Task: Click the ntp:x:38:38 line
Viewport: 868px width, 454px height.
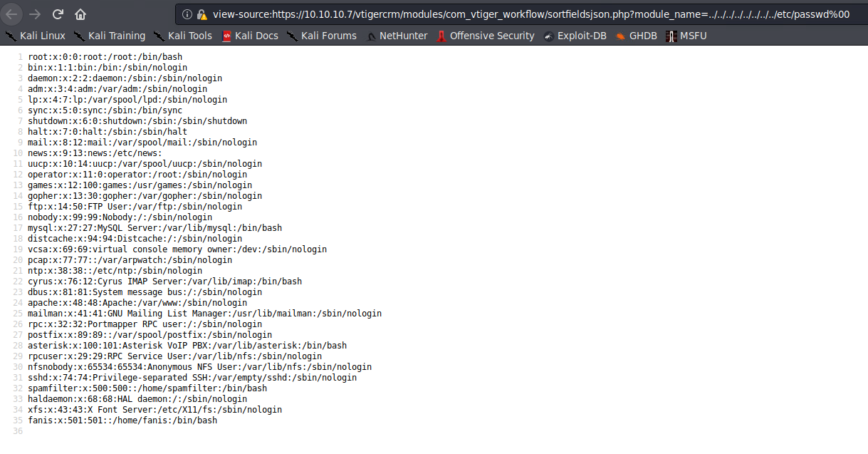Action: point(115,271)
